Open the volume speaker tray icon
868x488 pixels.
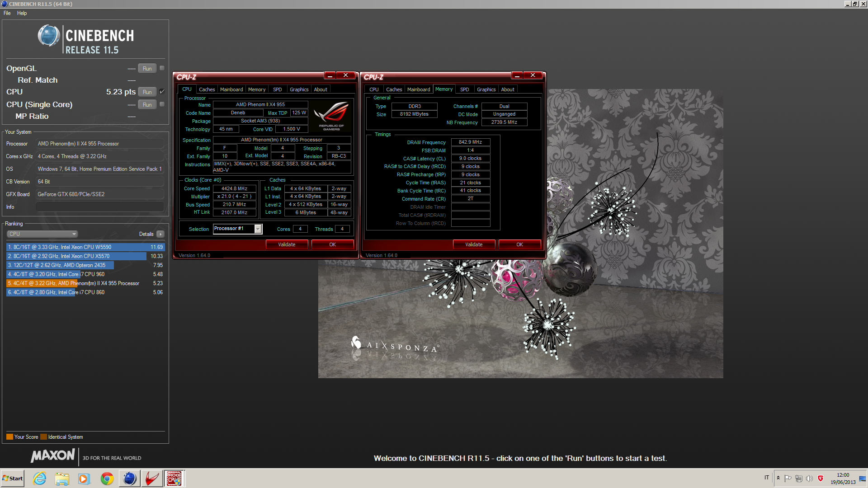pos(809,478)
